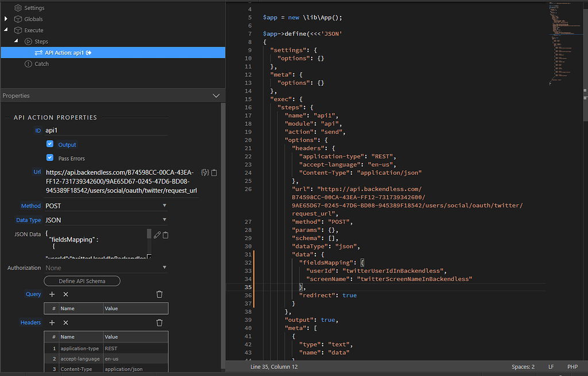
Task: Click Headers table Value column header
Action: click(x=136, y=337)
